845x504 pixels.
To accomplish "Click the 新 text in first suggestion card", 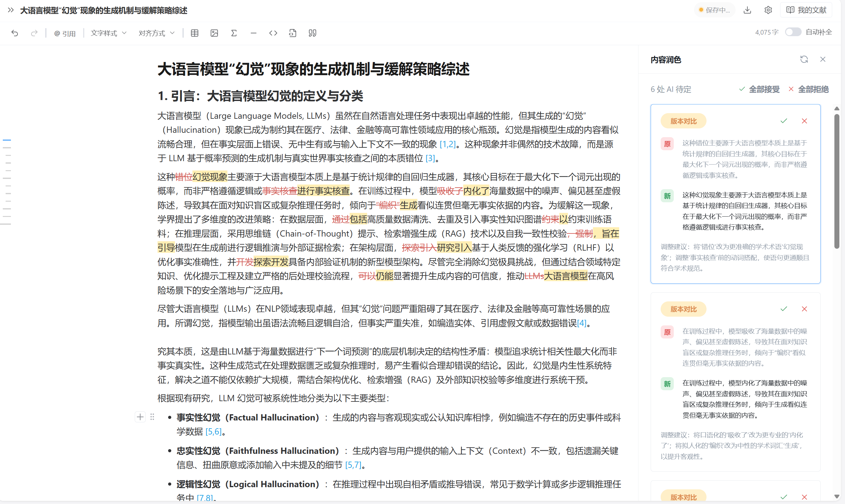I will 745,211.
